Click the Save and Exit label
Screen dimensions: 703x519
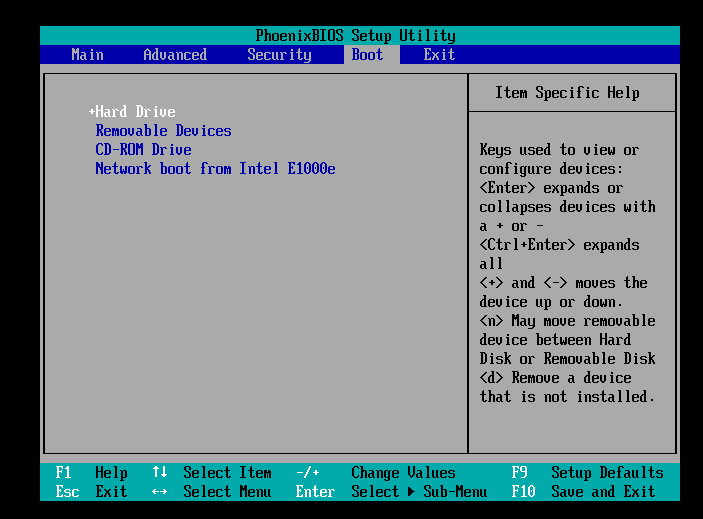[603, 492]
